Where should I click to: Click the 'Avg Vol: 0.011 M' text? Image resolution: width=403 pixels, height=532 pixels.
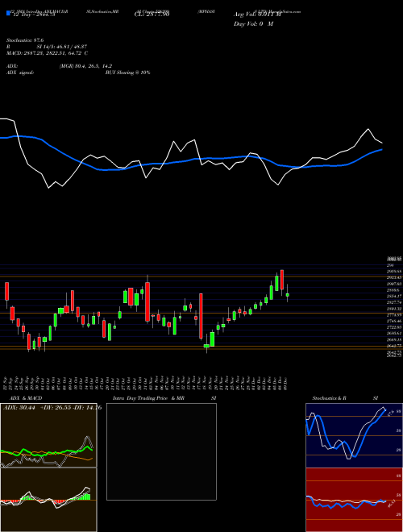click(257, 15)
